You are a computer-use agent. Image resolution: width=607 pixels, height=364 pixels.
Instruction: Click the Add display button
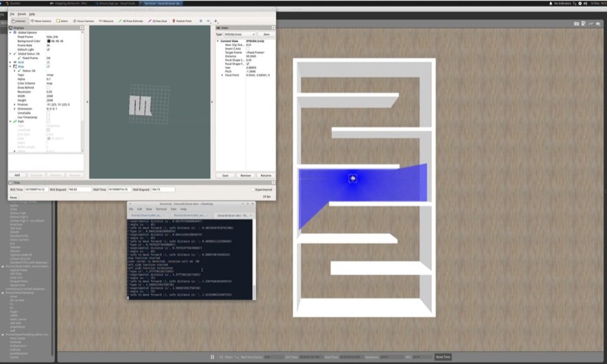pos(18,175)
